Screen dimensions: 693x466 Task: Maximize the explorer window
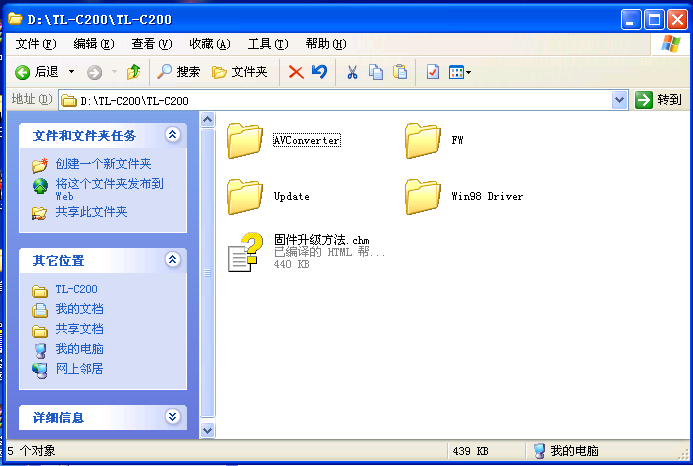click(x=654, y=20)
